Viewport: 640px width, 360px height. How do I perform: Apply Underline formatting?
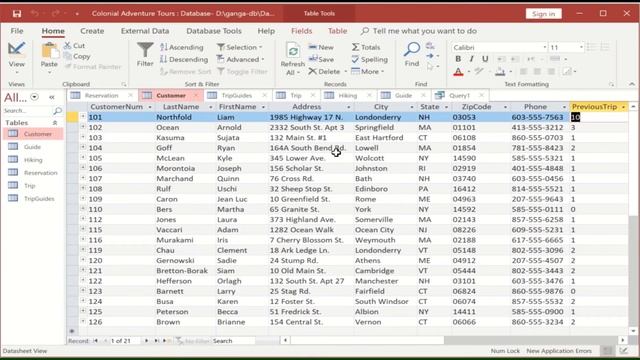click(x=485, y=59)
